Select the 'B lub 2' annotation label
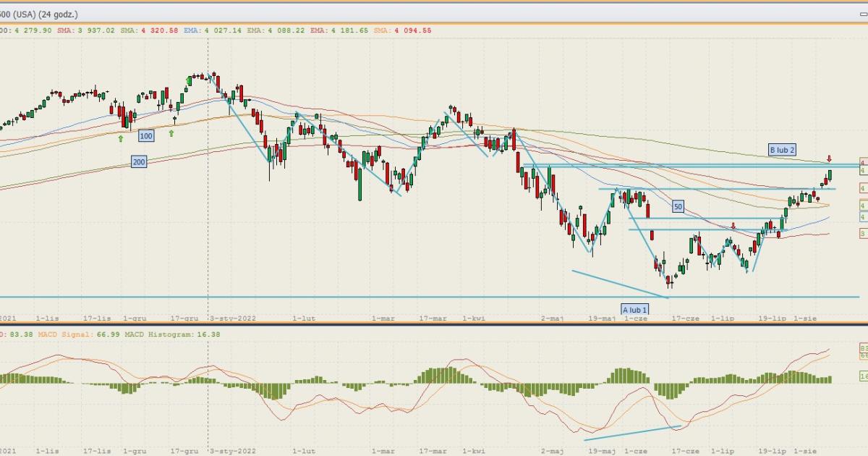 pos(782,150)
